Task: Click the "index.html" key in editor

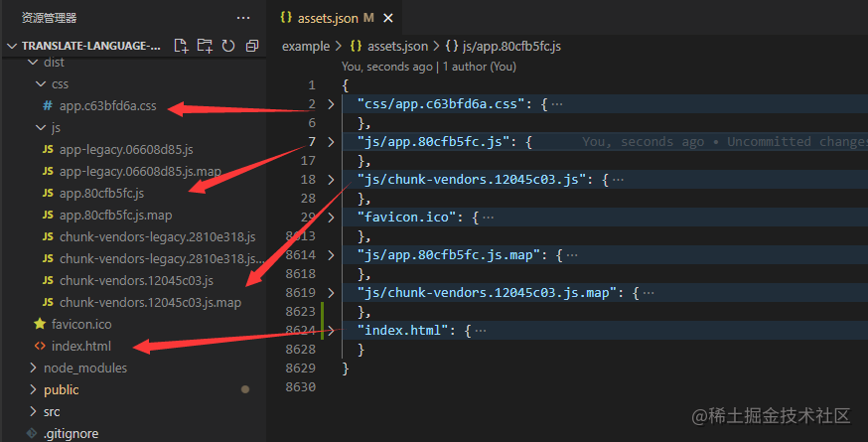Action: click(402, 331)
